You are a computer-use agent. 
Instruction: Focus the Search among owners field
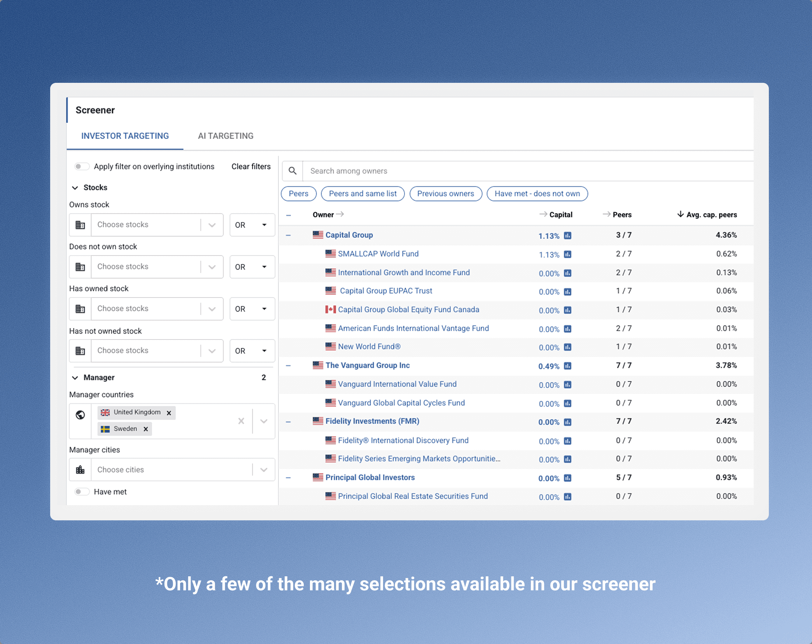[528, 171]
